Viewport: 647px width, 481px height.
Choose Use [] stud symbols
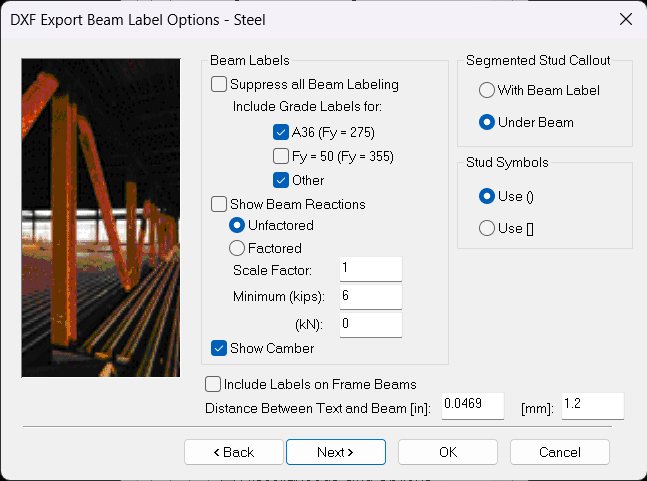pos(487,228)
